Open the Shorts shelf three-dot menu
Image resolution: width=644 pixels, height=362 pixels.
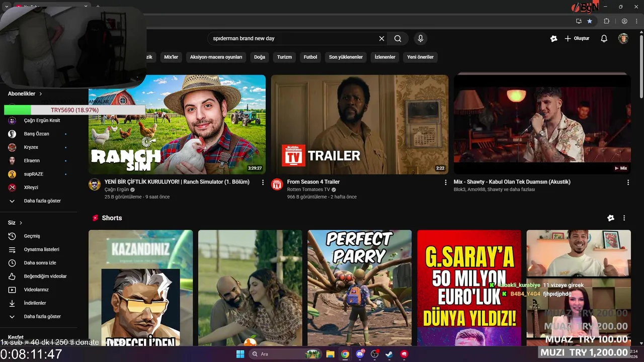[624, 218]
